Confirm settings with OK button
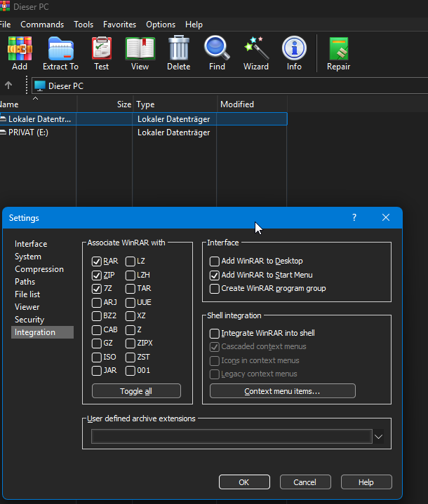 244,482
